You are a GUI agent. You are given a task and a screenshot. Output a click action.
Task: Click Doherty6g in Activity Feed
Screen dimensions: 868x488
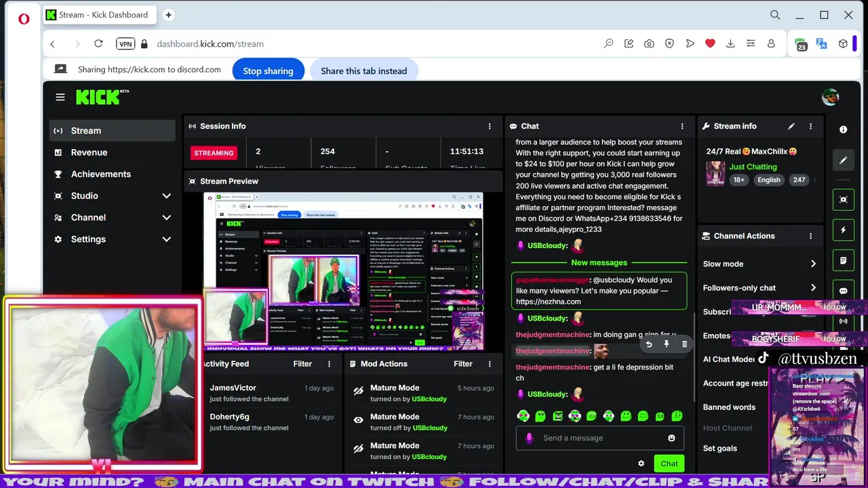click(229, 417)
